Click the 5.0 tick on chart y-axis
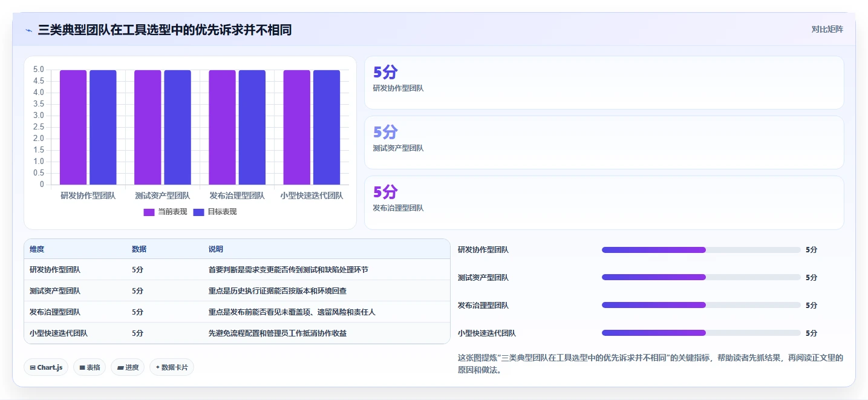 [x=39, y=70]
